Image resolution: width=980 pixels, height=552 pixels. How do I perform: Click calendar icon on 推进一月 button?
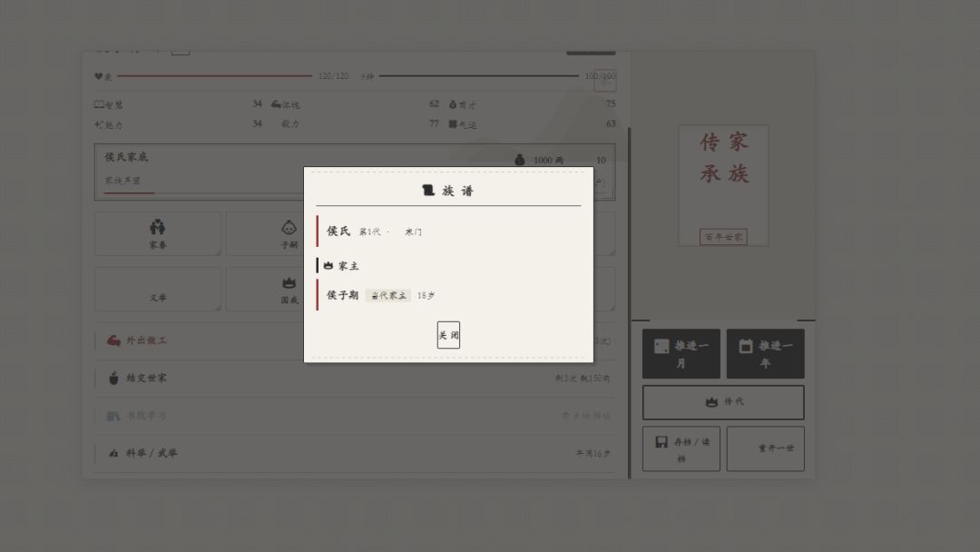pos(661,346)
